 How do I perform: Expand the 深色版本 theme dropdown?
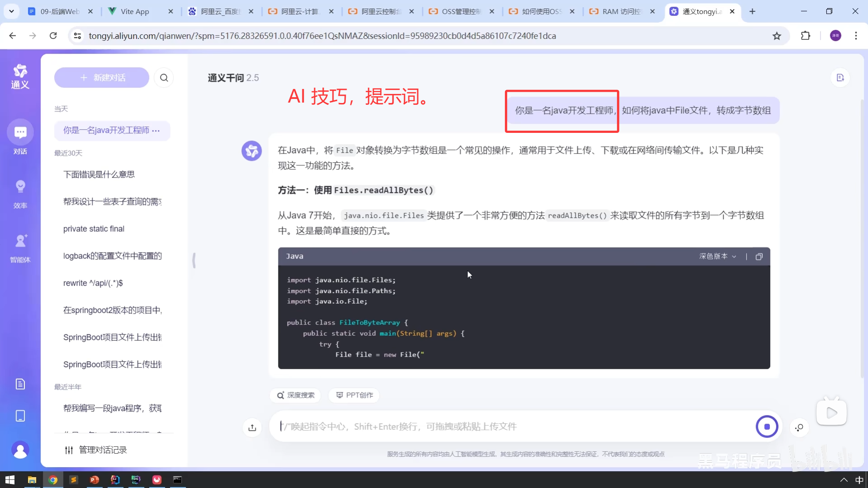717,257
